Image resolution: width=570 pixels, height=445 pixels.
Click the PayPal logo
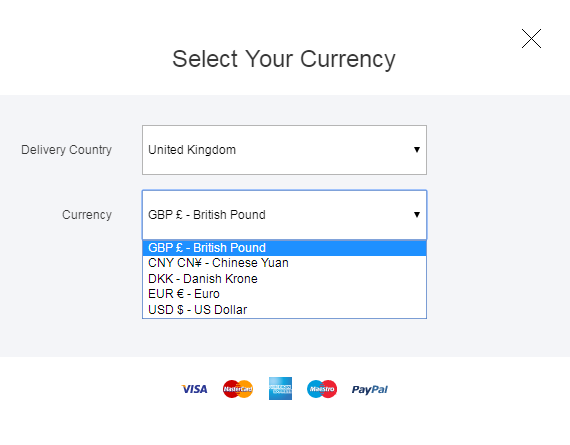370,390
